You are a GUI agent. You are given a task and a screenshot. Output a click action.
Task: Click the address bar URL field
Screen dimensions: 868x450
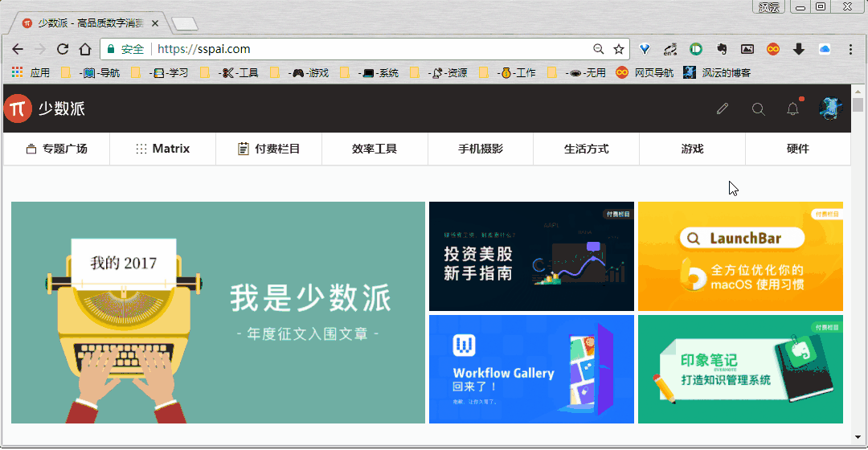[366, 49]
